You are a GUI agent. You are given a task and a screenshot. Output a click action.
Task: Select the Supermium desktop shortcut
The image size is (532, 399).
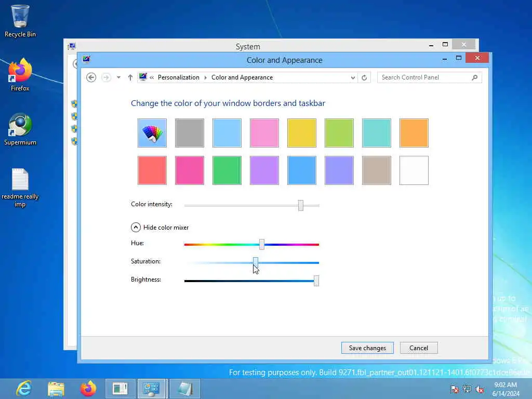(20, 129)
